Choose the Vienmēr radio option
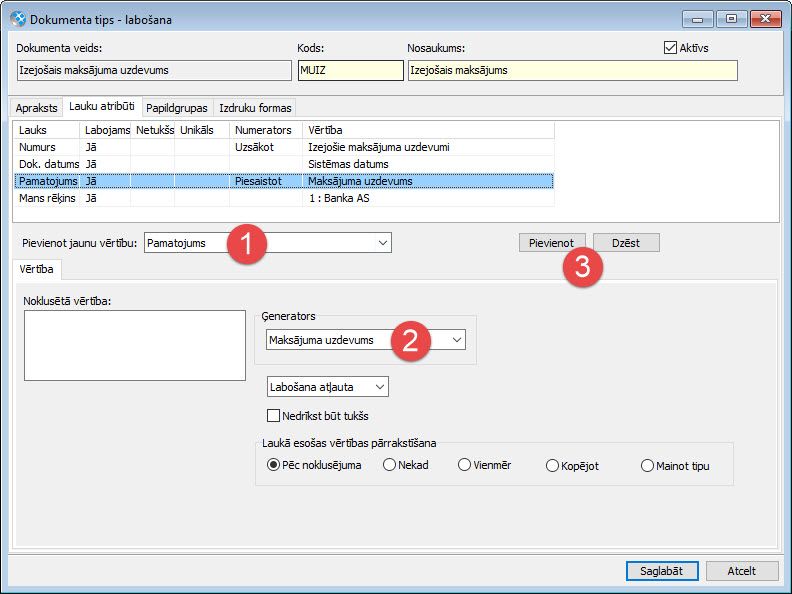This screenshot has width=792, height=594. [x=464, y=465]
